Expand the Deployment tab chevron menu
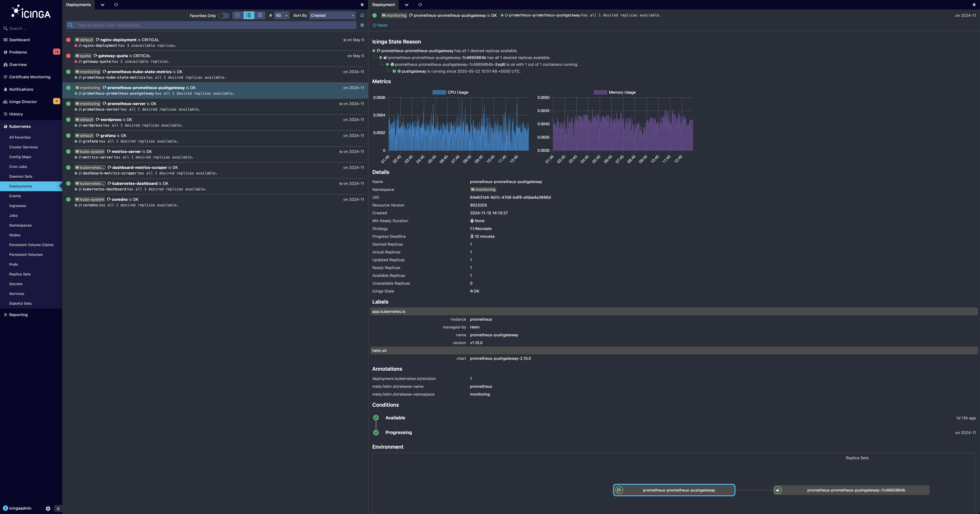Image resolution: width=980 pixels, height=514 pixels. [x=406, y=5]
